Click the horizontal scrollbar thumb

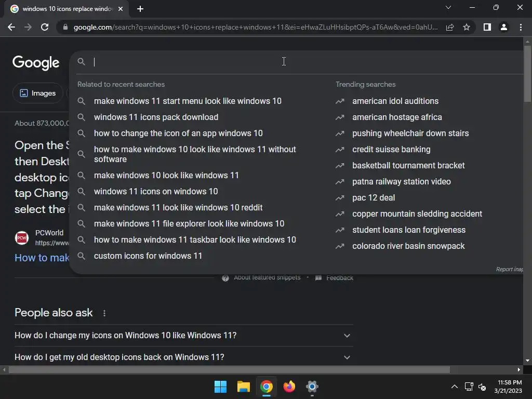229,369
